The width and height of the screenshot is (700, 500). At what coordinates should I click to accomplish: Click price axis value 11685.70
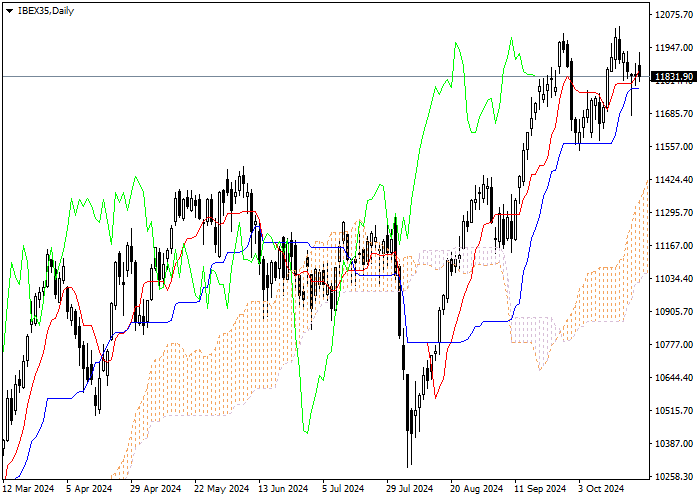coord(674,114)
